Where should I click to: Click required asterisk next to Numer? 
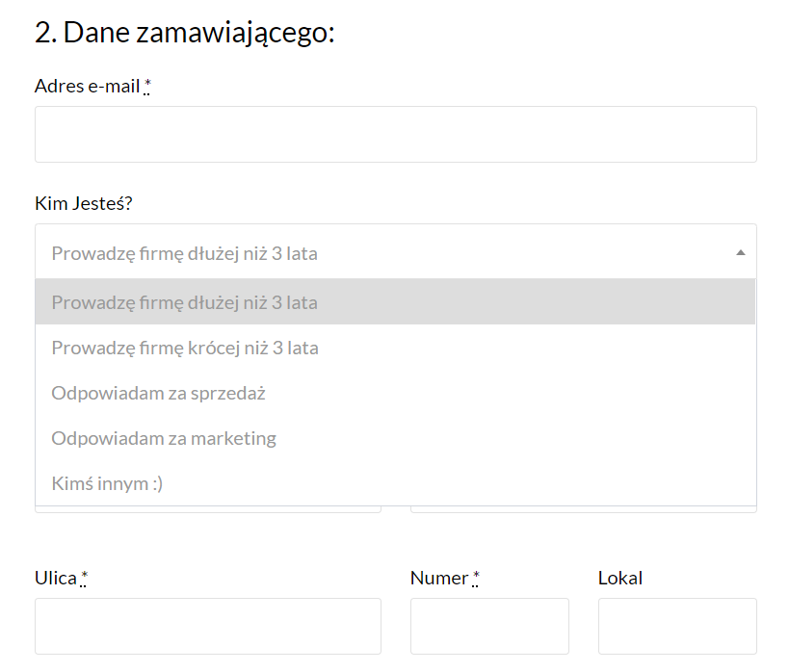[476, 578]
